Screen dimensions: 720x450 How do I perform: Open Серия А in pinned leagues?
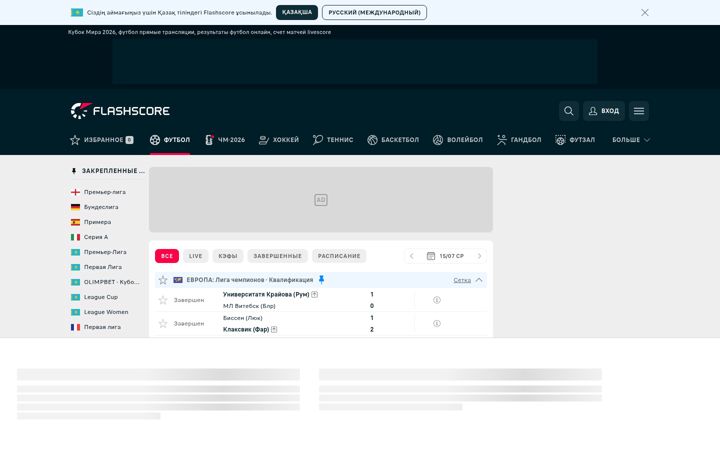[96, 237]
